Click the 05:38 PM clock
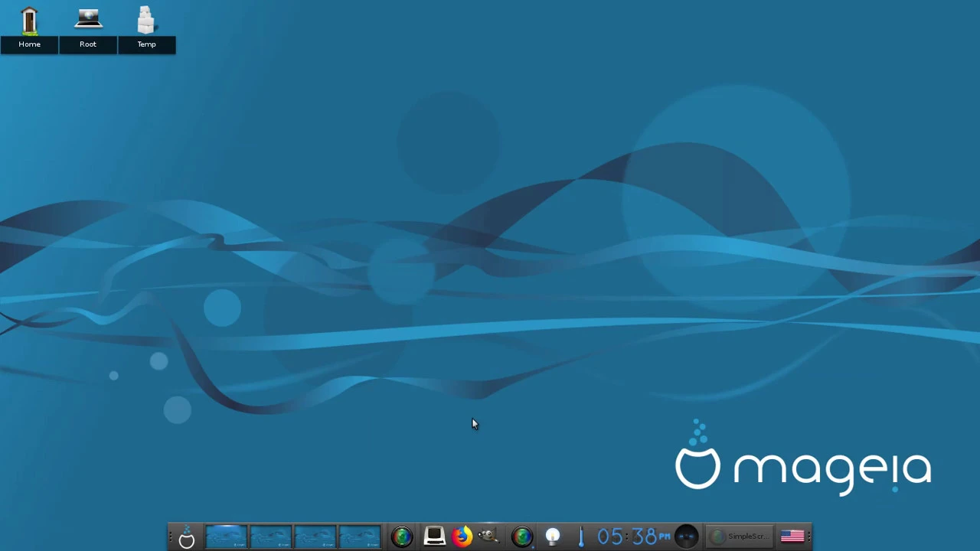Image resolution: width=980 pixels, height=551 pixels. click(x=633, y=537)
